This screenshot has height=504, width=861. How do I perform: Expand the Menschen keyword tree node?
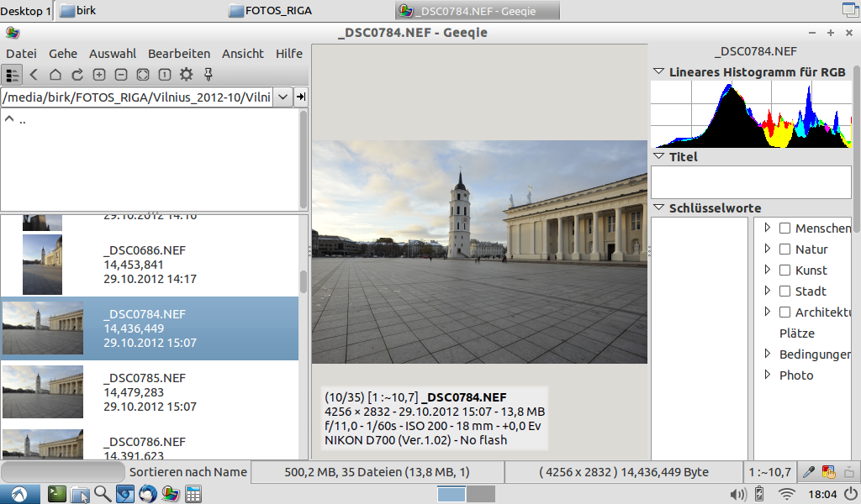(x=768, y=228)
